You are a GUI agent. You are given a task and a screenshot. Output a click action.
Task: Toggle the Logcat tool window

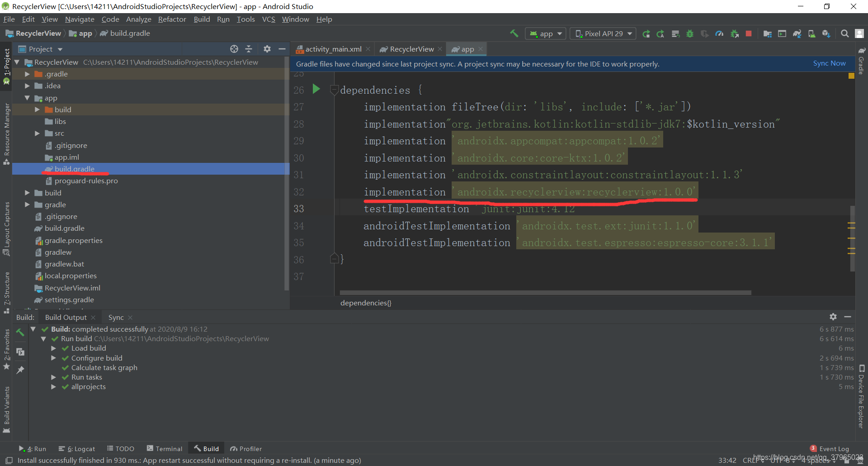point(77,449)
